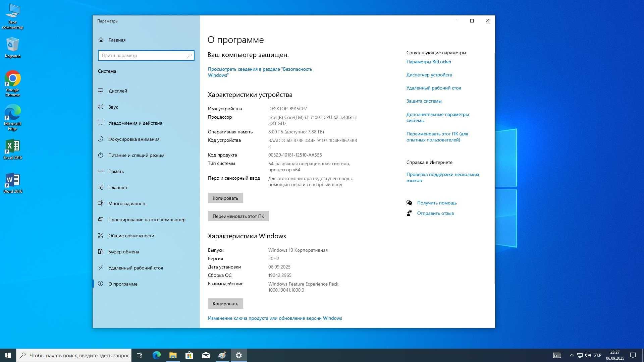Click the taskbar search box

[74, 355]
